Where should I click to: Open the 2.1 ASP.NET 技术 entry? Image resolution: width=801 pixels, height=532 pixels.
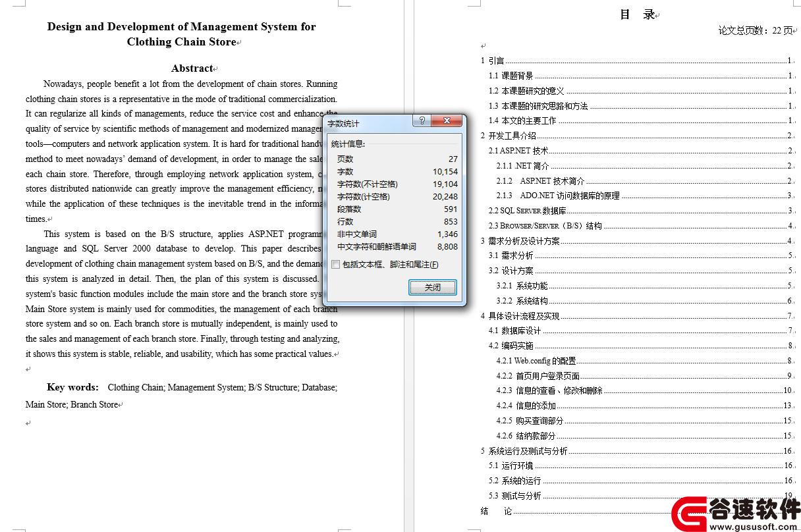(641, 151)
